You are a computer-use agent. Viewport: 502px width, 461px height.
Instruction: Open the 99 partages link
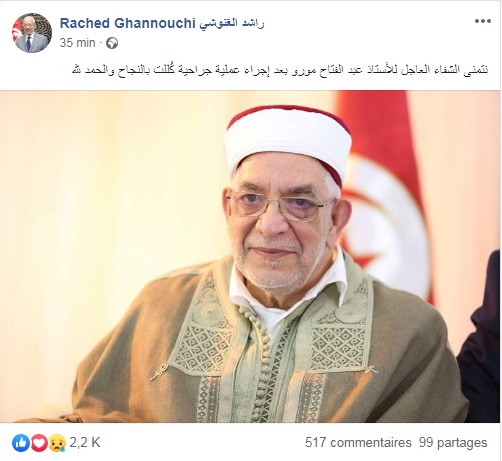[453, 443]
